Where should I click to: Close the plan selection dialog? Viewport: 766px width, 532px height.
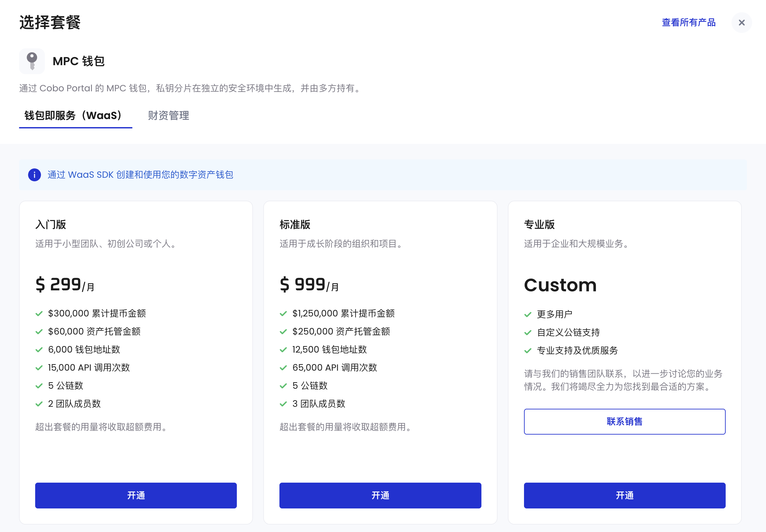[x=741, y=23]
